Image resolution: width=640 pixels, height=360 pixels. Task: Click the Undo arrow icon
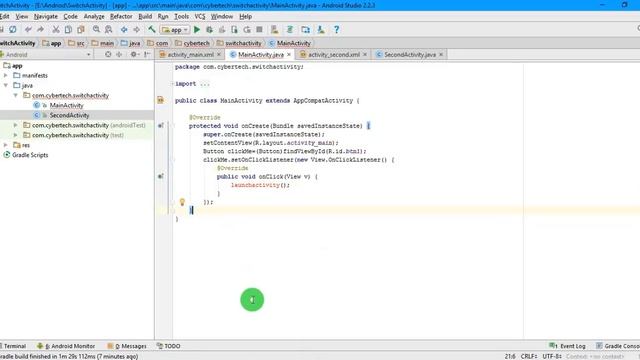[x=28, y=29]
